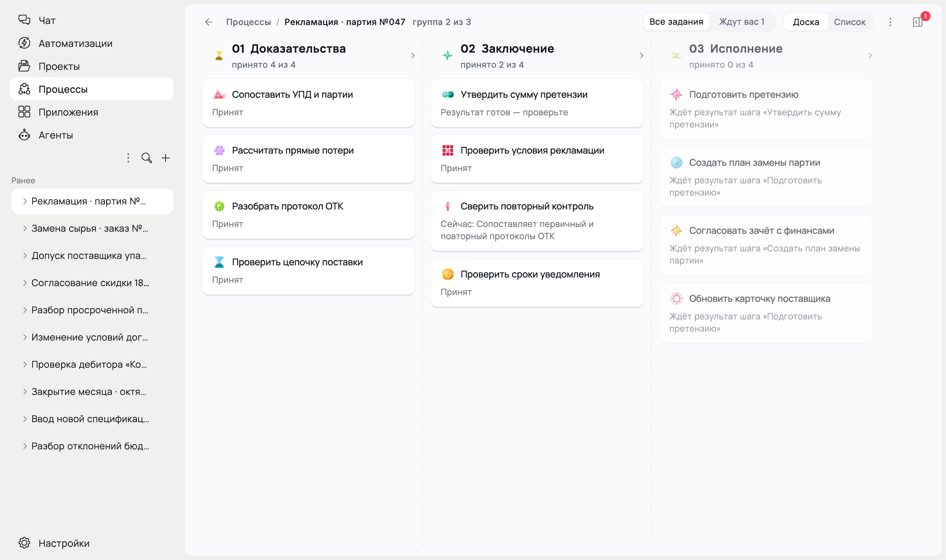Open Сверить повторный контроль card
The width and height of the screenshot is (946, 560).
(537, 221)
